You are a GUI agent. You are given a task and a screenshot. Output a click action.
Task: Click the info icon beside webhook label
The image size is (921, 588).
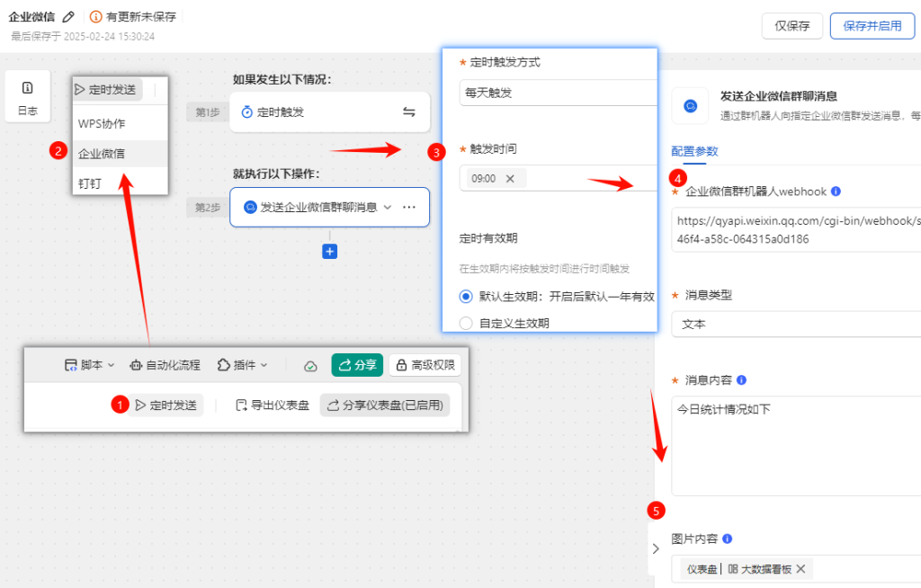coord(836,191)
